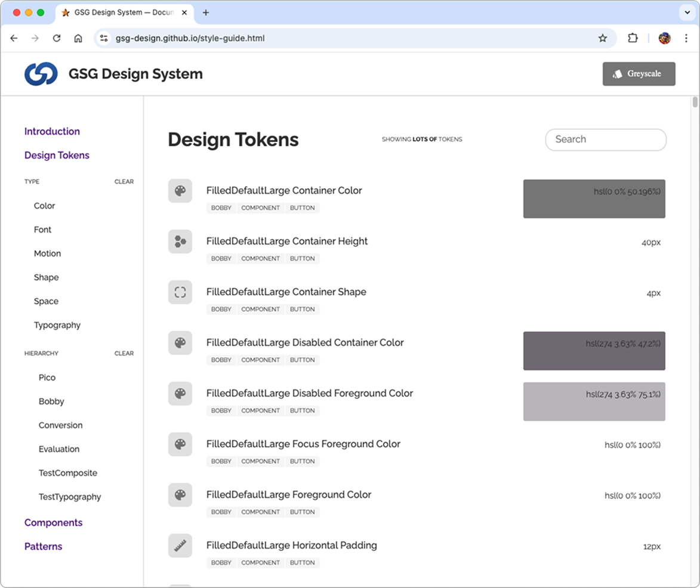700x588 pixels.
Task: Click the size icon beside Container Height token
Action: tap(180, 242)
